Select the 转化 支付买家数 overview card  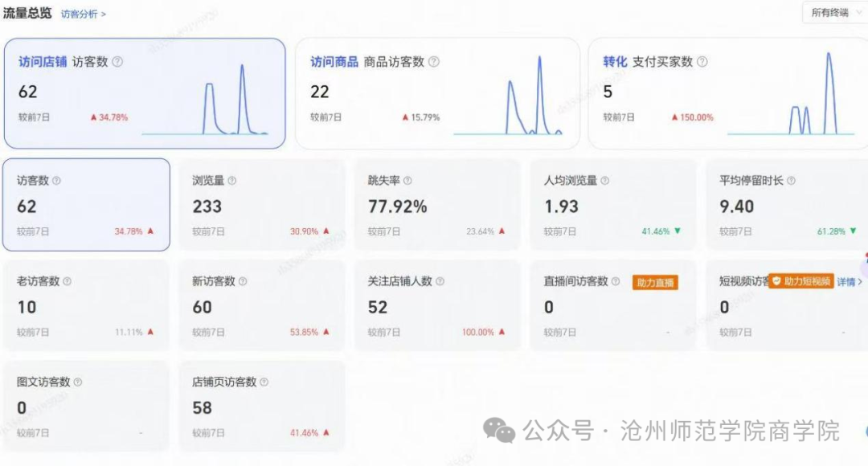727,94
